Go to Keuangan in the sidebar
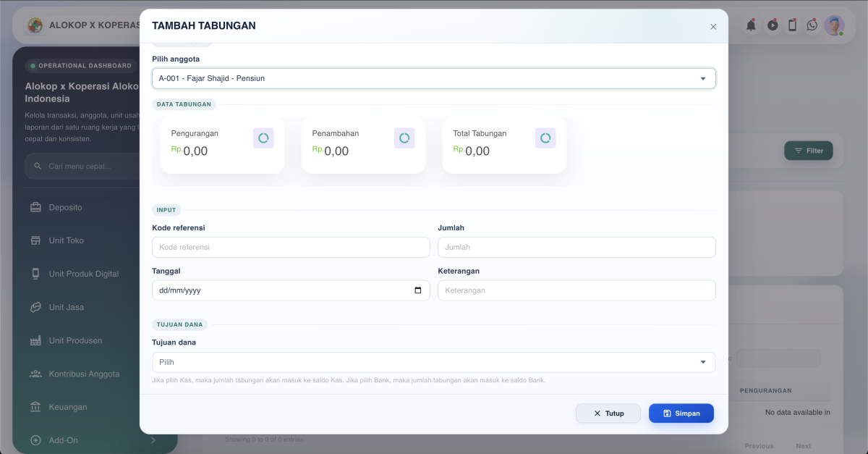 coord(67,407)
